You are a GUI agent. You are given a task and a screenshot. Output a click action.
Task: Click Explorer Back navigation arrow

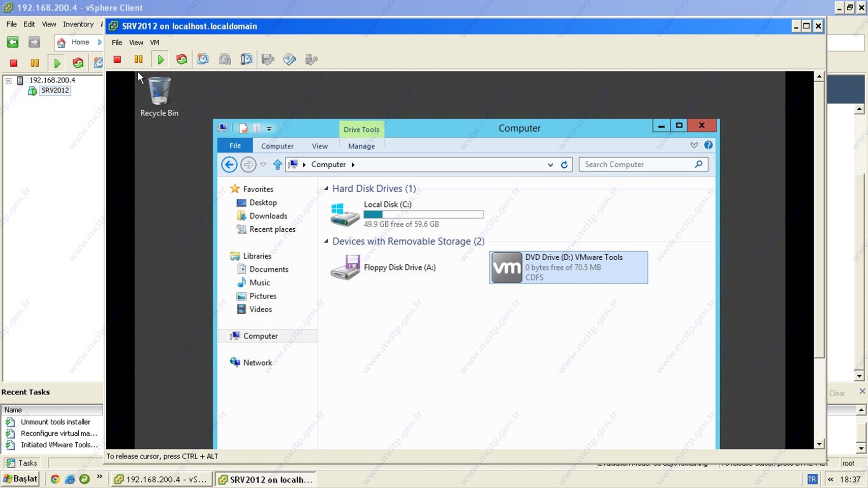point(229,164)
